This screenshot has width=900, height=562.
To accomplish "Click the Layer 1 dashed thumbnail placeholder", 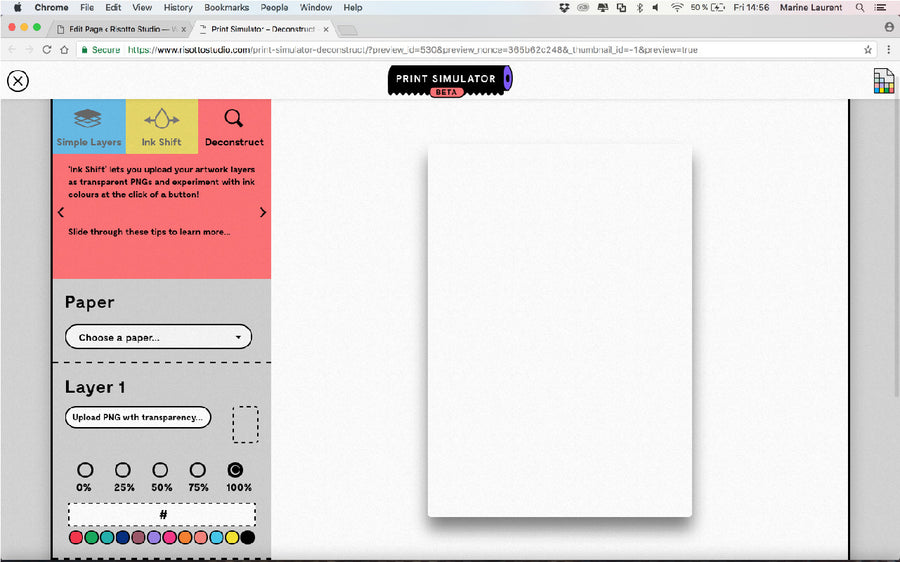I will point(245,425).
